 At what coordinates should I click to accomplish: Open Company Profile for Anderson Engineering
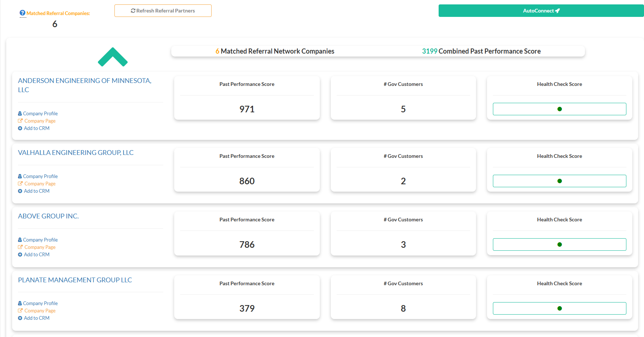click(40, 113)
